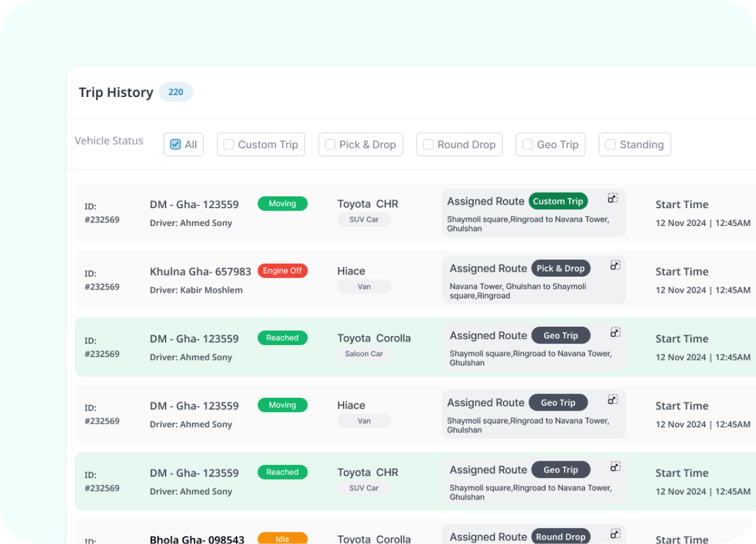Click the Round Drop route tag

point(561,537)
